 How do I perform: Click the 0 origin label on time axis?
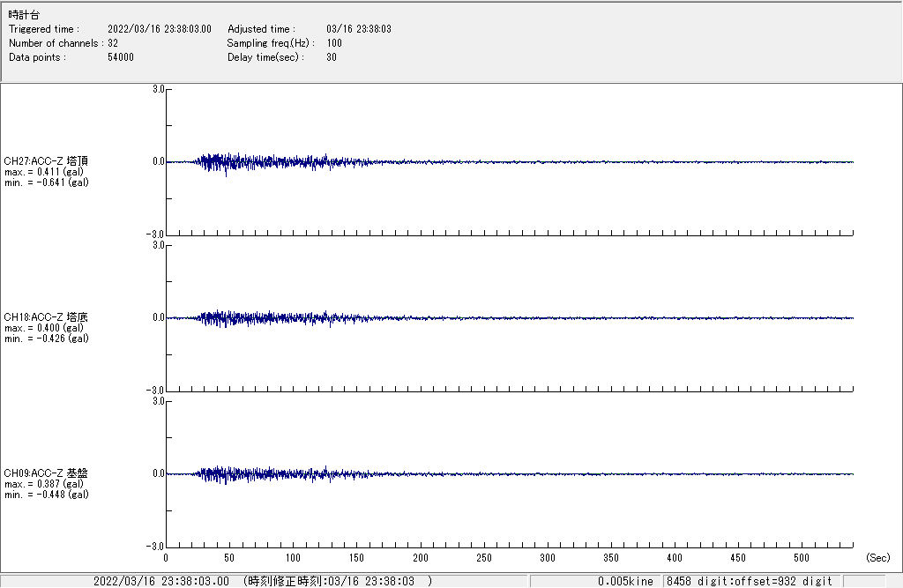[166, 558]
